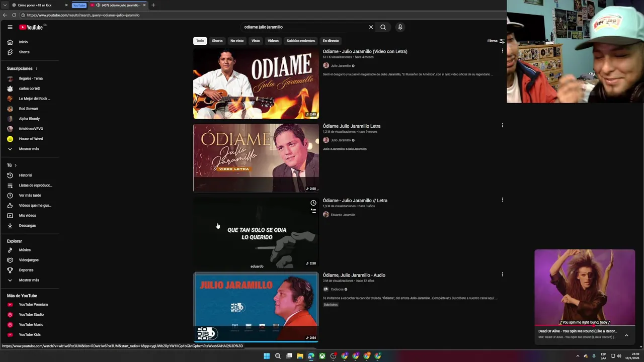Open Ver más tarde in sidebar

click(30, 196)
